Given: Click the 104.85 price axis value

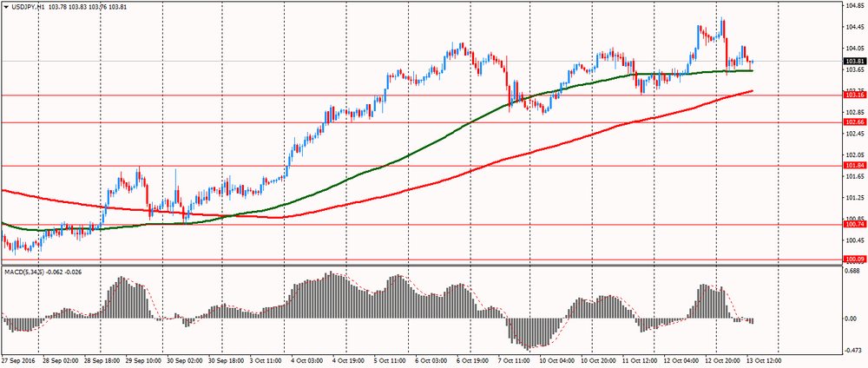Looking at the screenshot, I should [x=854, y=7].
